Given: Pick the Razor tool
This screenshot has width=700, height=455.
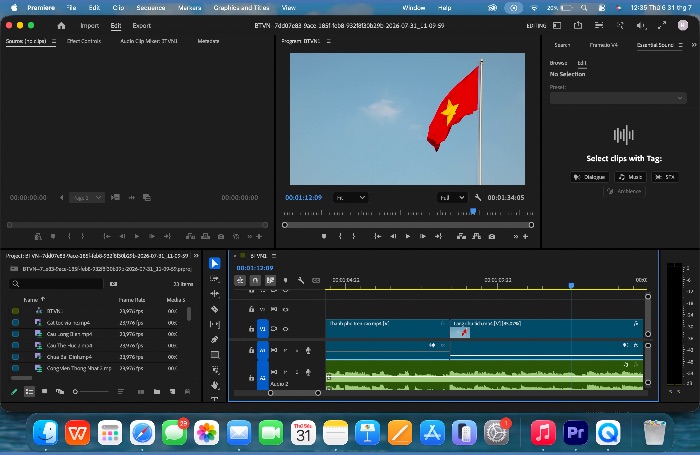Looking at the screenshot, I should tap(215, 309).
